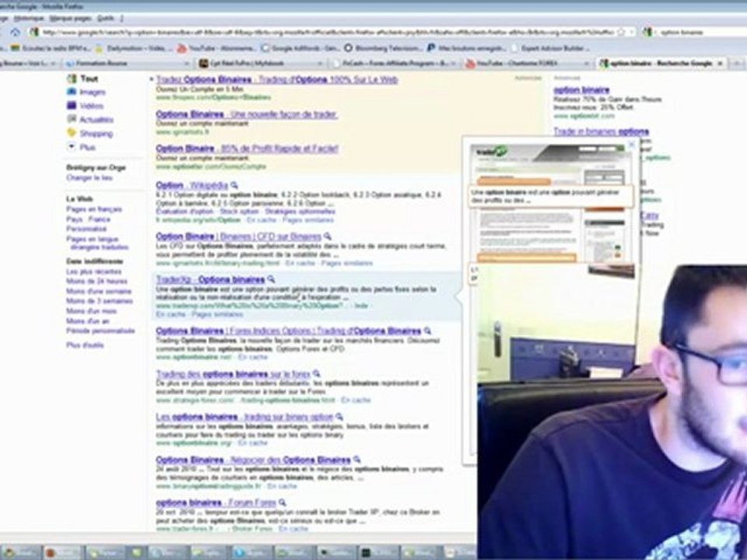Screen dimensions: 747x560
Task: Switch to the Formation Bourse tab
Action: tap(128, 63)
